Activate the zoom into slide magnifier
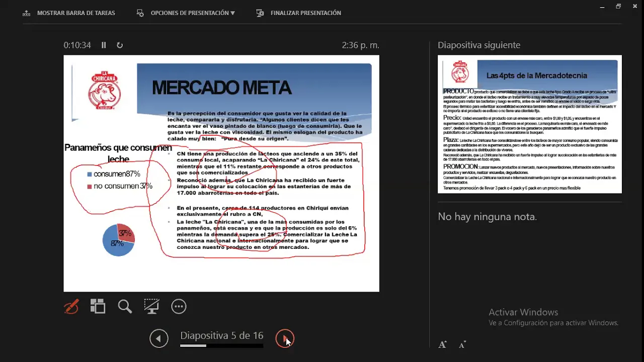This screenshot has width=644, height=362. pyautogui.click(x=125, y=306)
